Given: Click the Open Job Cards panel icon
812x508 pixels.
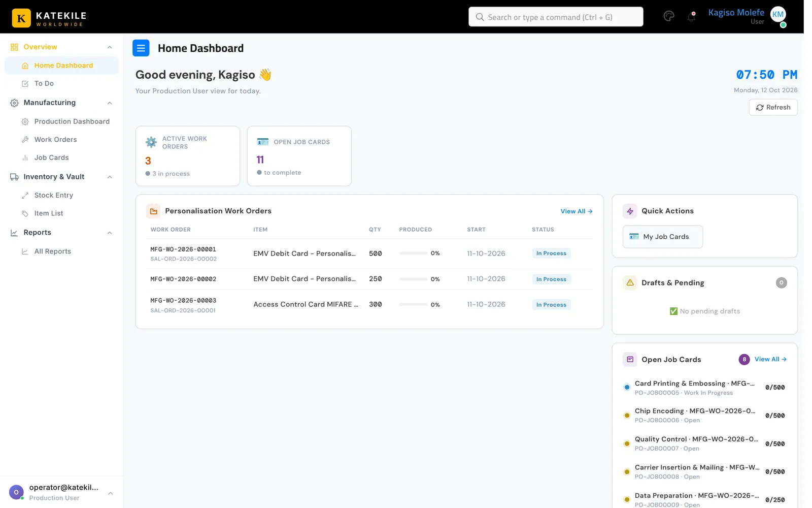Looking at the screenshot, I should [x=630, y=359].
